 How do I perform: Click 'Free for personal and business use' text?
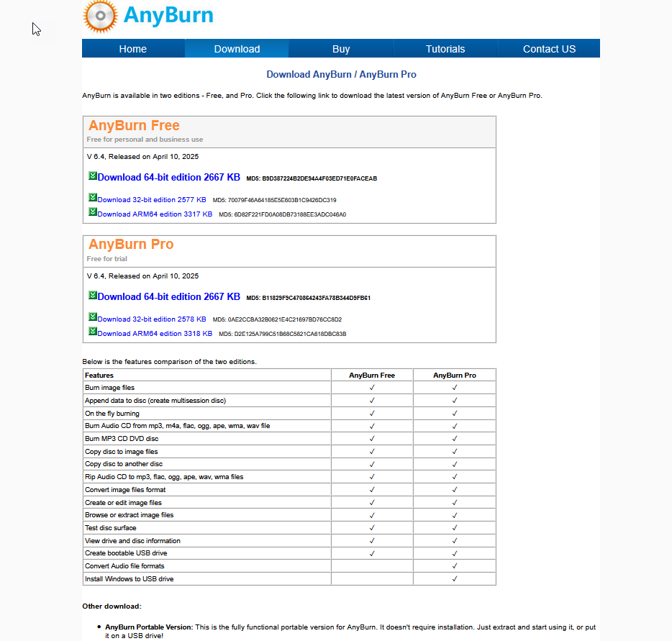click(145, 140)
